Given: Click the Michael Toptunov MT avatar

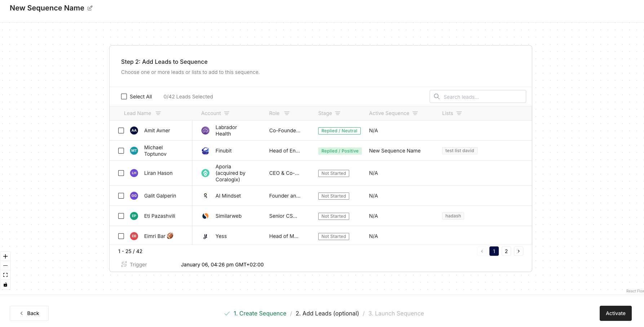Looking at the screenshot, I should (134, 151).
